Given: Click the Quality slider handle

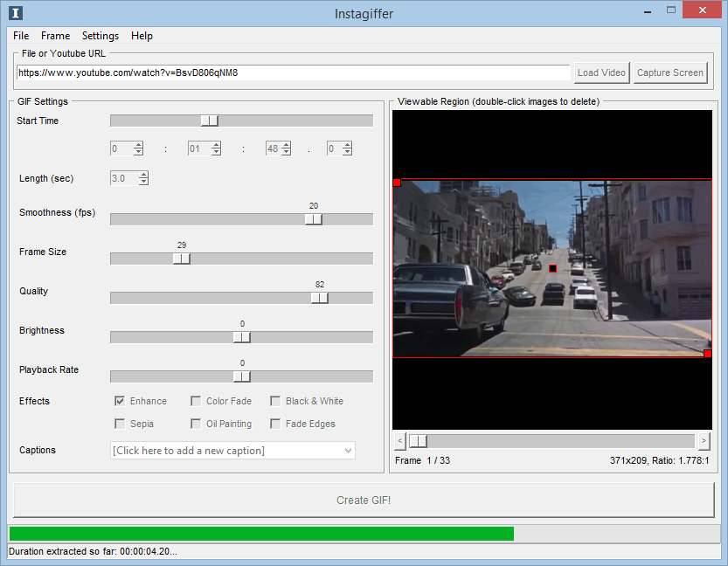Looking at the screenshot, I should coord(319,298).
